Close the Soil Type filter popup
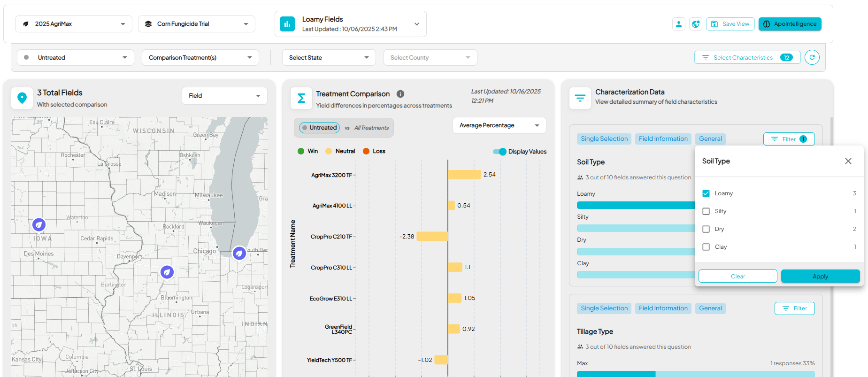 tap(848, 161)
